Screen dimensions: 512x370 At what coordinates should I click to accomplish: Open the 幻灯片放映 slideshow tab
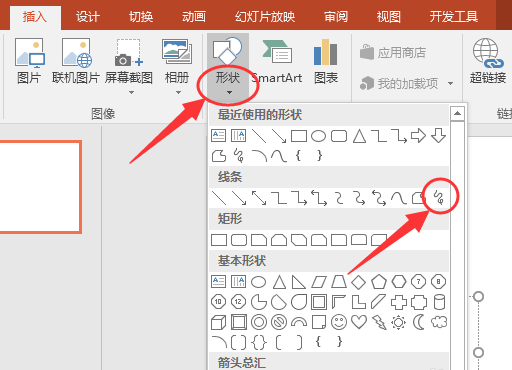coord(265,17)
